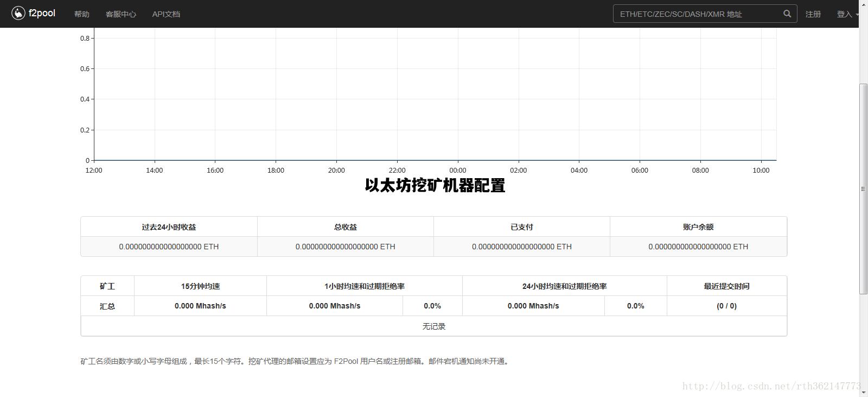Screen dimensions: 868x397
Task: Click the (0 / 0) cell
Action: pos(727,306)
